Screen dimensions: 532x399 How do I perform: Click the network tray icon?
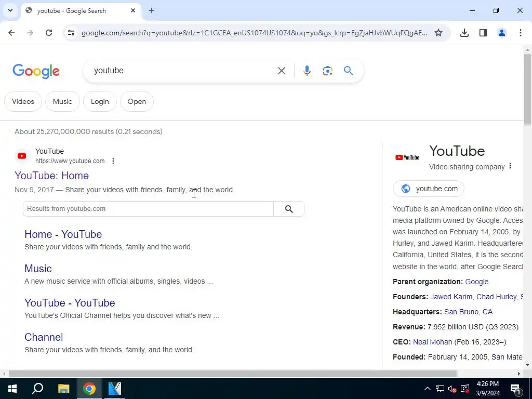click(440, 389)
